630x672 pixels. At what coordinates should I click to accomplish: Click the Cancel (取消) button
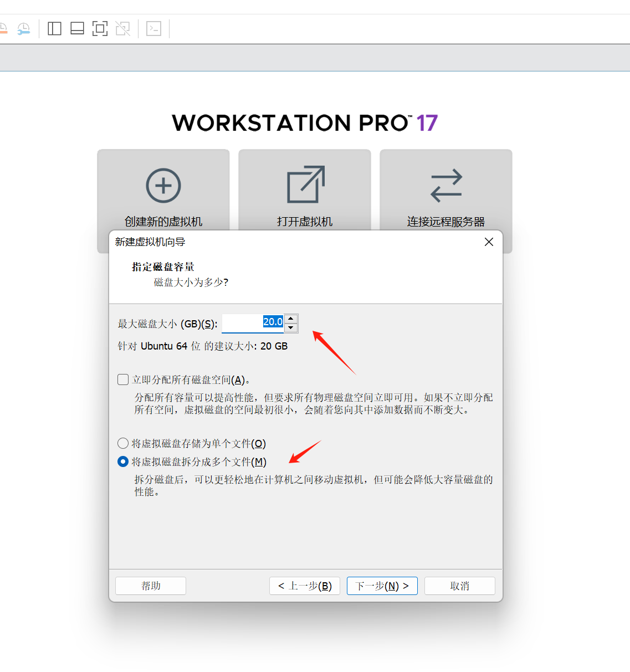(460, 586)
